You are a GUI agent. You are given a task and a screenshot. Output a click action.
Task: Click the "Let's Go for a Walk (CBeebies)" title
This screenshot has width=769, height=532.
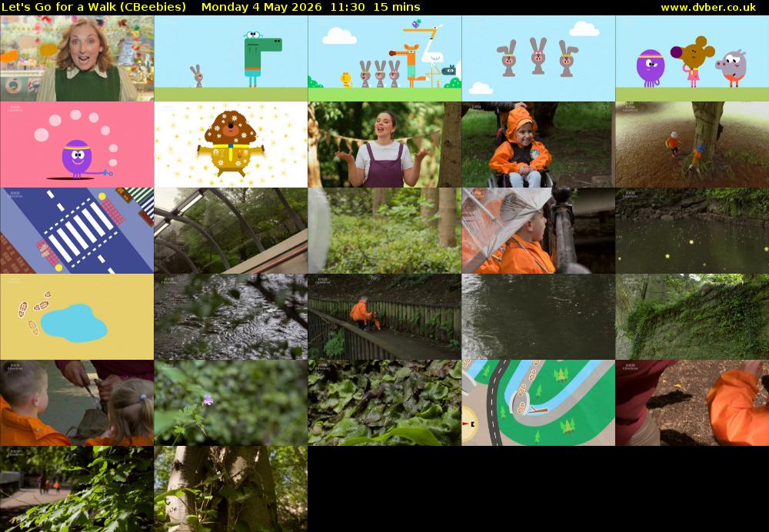[x=94, y=8]
